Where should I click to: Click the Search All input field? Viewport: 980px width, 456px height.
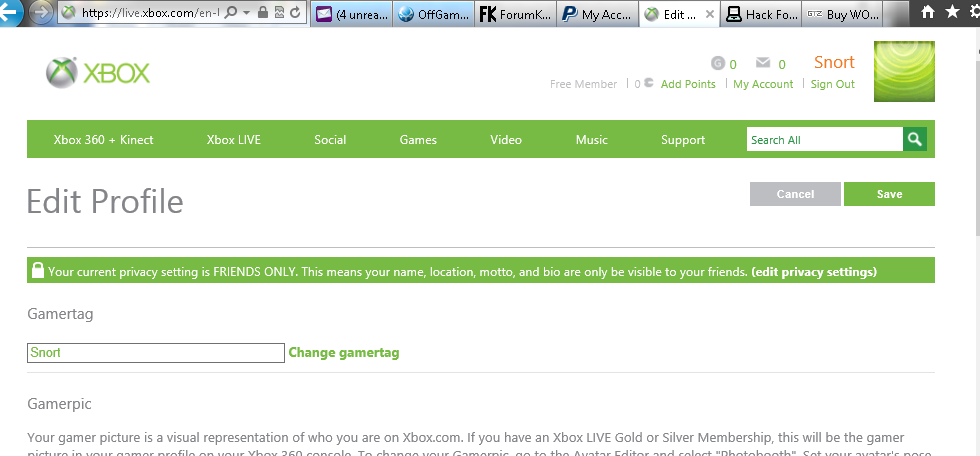pyautogui.click(x=824, y=140)
